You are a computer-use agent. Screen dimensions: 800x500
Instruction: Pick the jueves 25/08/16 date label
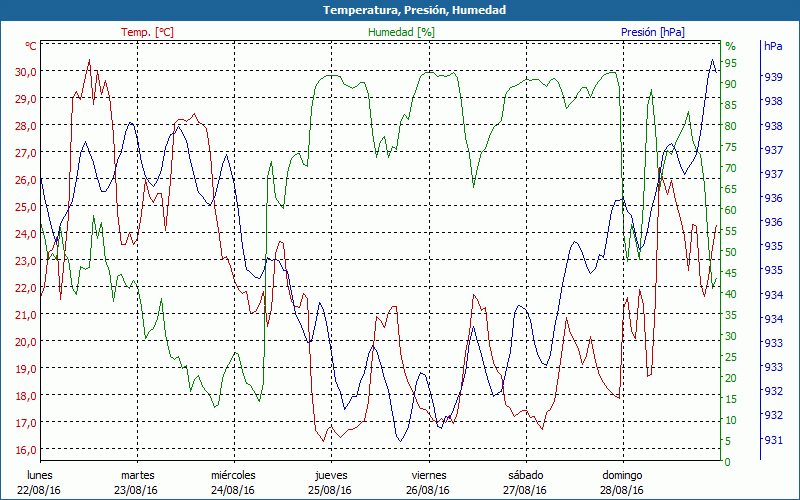point(331,482)
